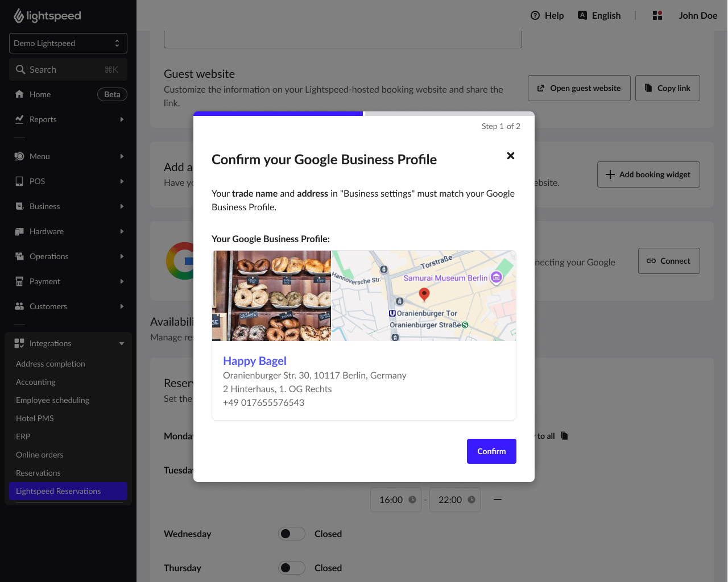The image size is (728, 582).
Task: Expand the Menu submenu arrow
Action: (x=122, y=156)
